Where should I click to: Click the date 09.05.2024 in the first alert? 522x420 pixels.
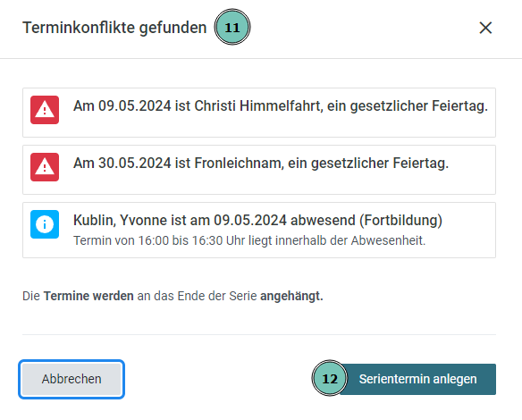134,105
